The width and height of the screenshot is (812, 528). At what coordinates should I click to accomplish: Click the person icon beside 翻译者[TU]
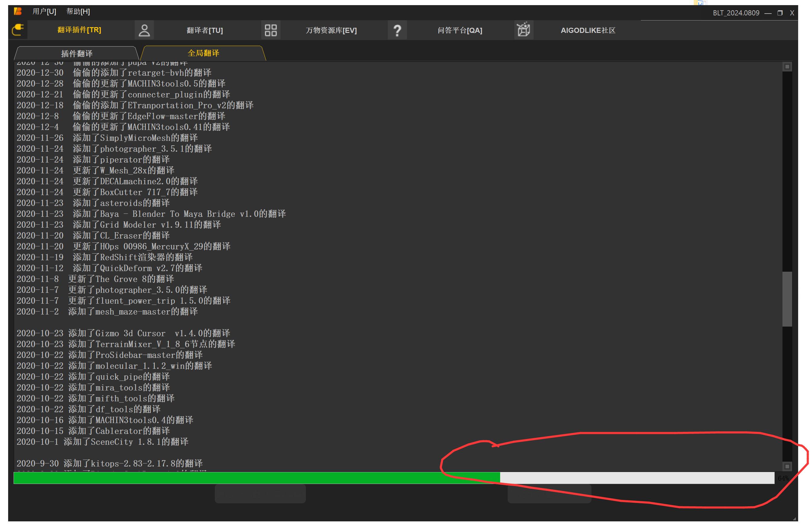point(144,30)
